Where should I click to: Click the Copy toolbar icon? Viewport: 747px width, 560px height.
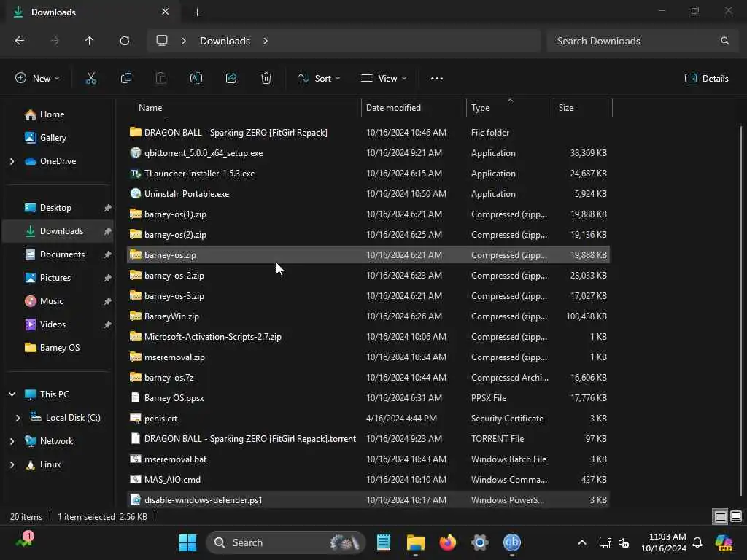pos(125,79)
